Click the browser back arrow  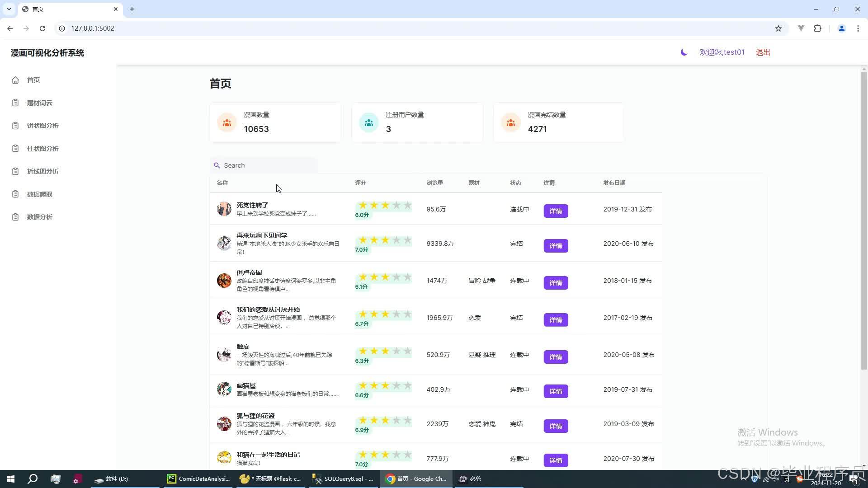coord(10,28)
